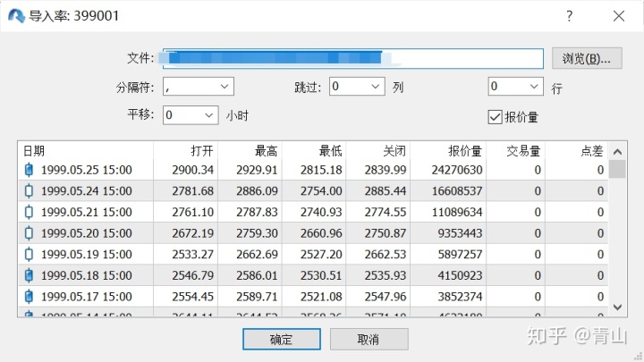
Task: Click open price 2554.45
Action: [192, 297]
